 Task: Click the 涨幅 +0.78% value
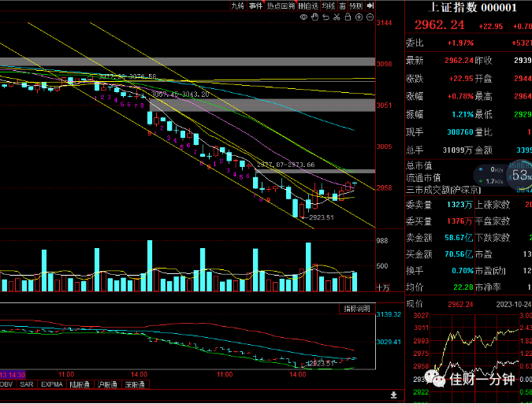pyautogui.click(x=460, y=96)
